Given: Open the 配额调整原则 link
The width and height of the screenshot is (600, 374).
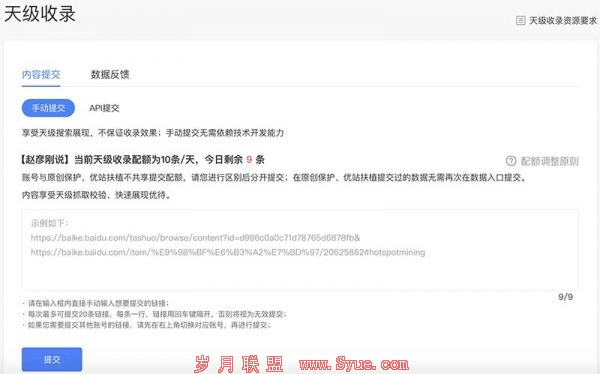Looking at the screenshot, I should (549, 161).
